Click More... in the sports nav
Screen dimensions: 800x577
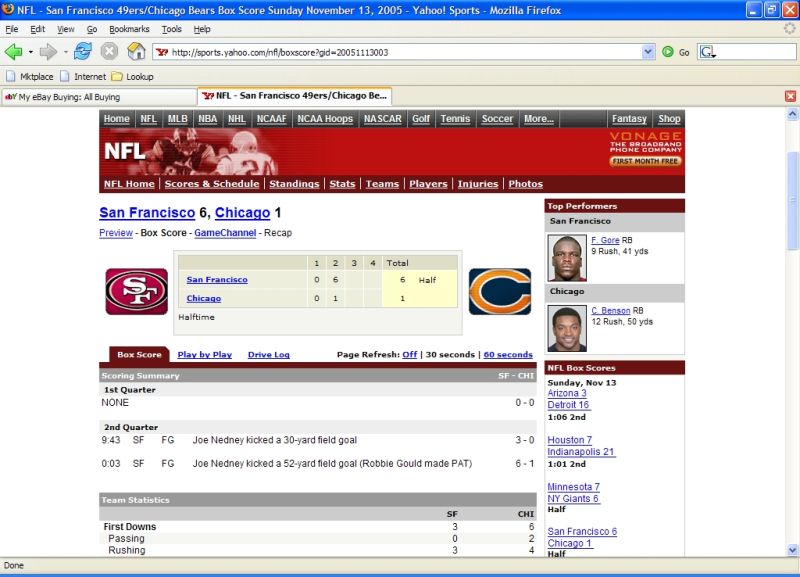point(539,119)
